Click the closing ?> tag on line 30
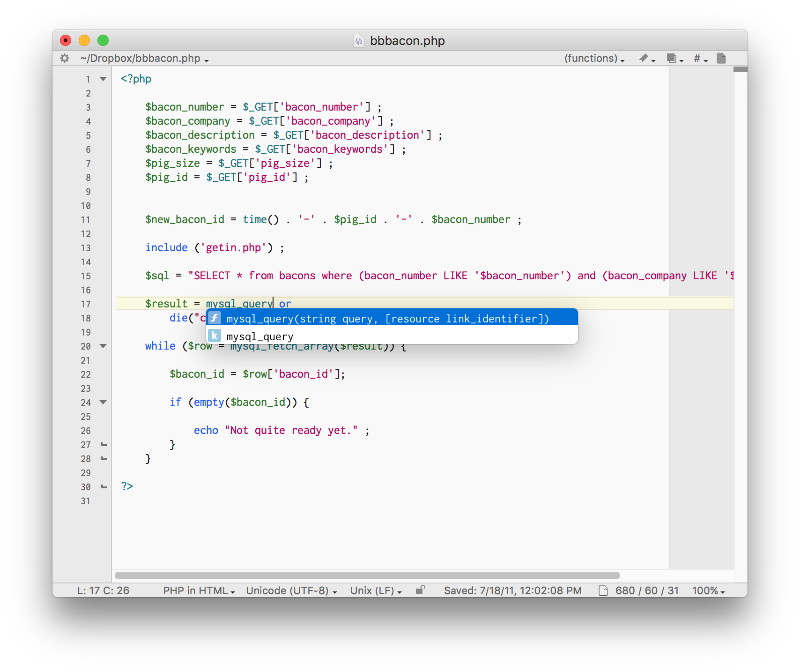The width and height of the screenshot is (800, 672). point(127,486)
